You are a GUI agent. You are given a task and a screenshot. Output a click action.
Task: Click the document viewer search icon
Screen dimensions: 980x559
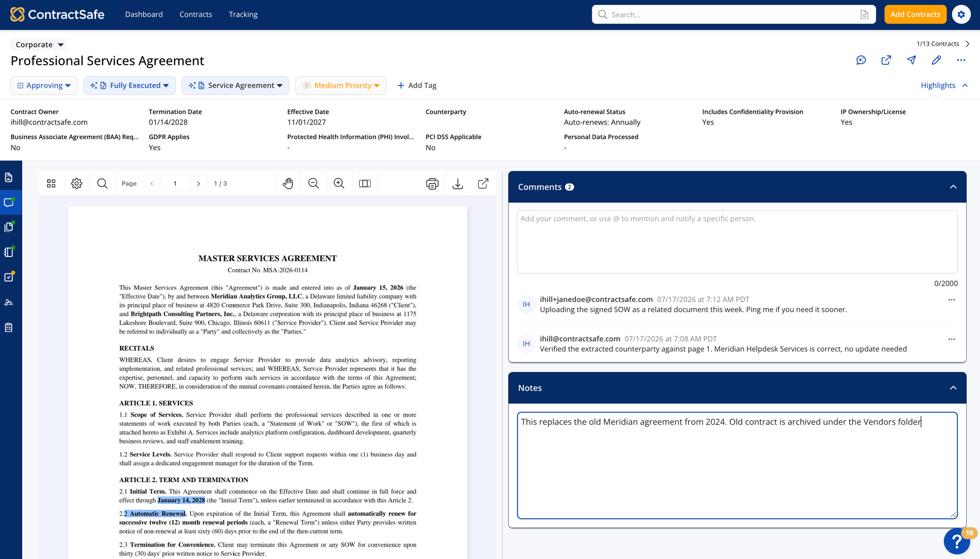(102, 183)
